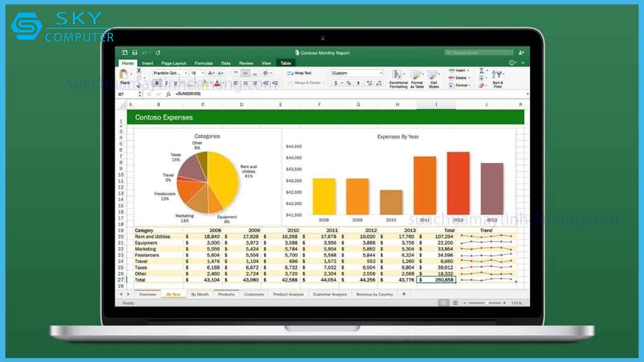Open Revenue by Country sheet tab
644x362 pixels.
click(x=374, y=294)
